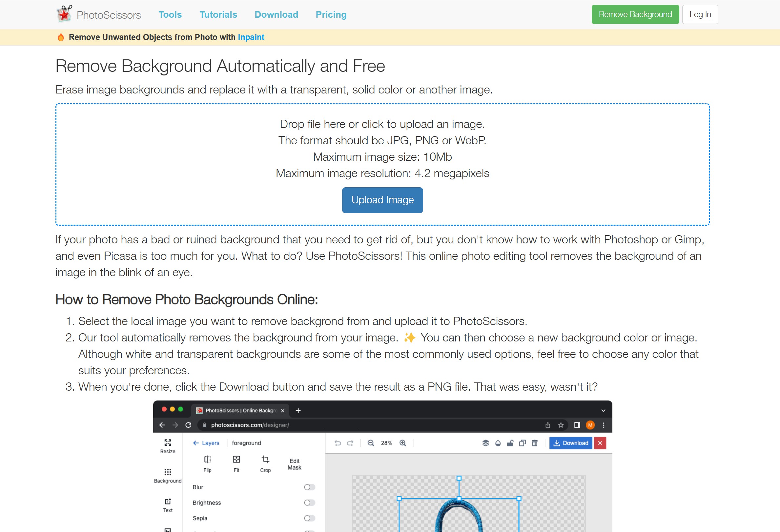Screen dimensions: 780x532
Task: Click top rotation handle on selected bag image
Action: point(459,478)
